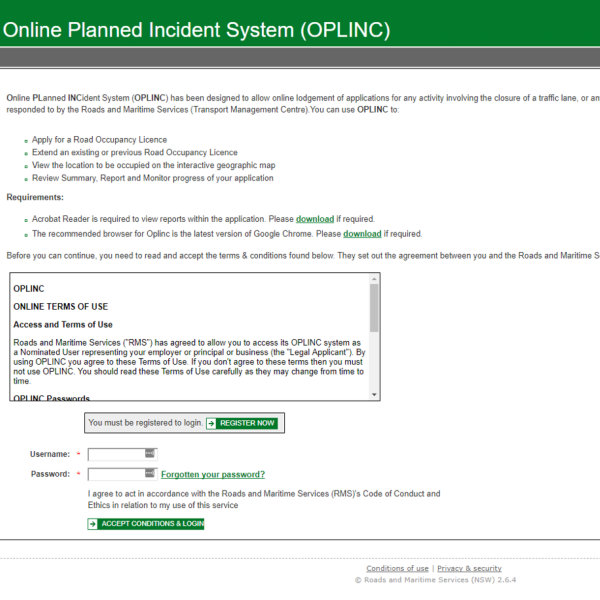Open the Conditions of use footer link
The height and width of the screenshot is (600, 600).
point(397,568)
